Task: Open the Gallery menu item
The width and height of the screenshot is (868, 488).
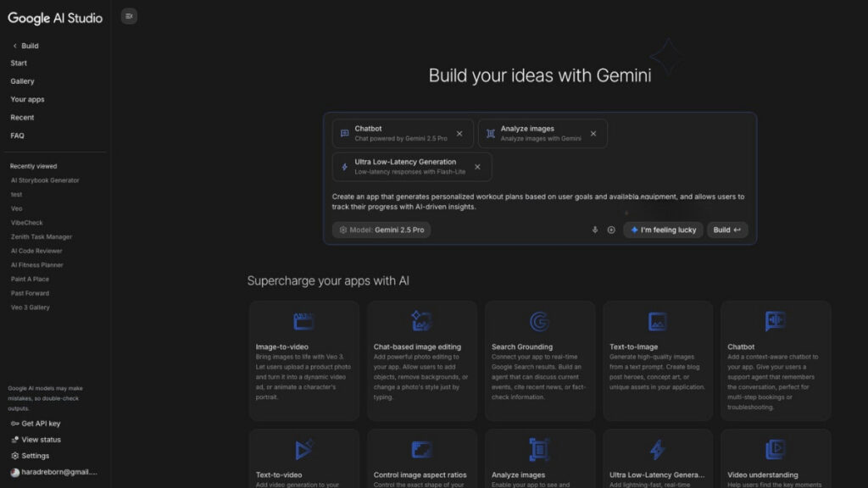Action: pyautogui.click(x=23, y=81)
